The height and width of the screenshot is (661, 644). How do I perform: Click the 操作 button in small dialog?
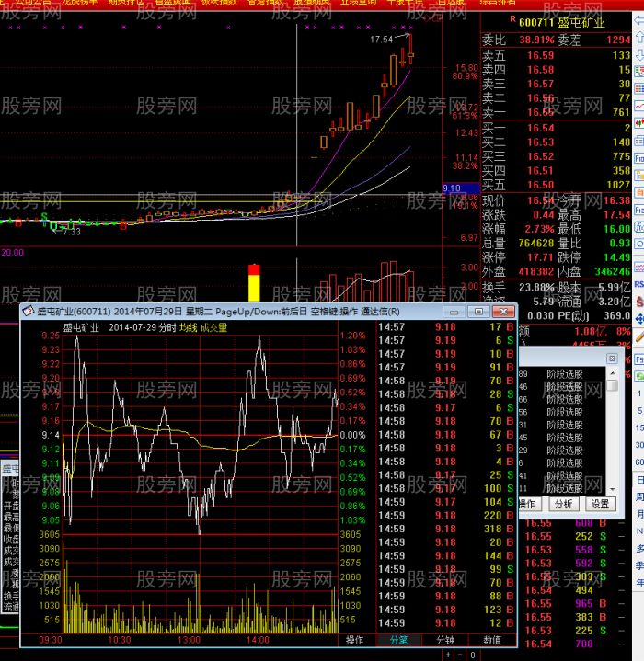529,504
